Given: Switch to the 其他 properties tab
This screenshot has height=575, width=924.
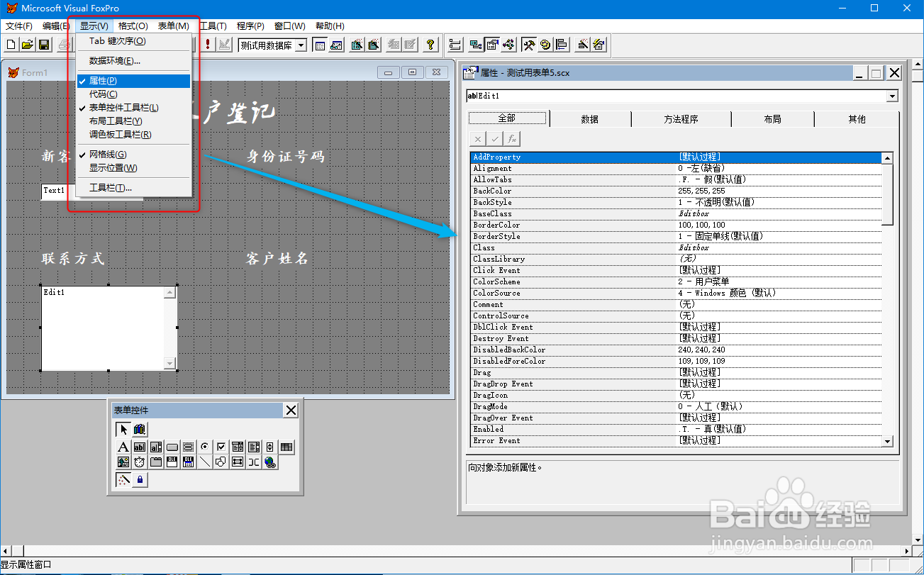Looking at the screenshot, I should [857, 119].
